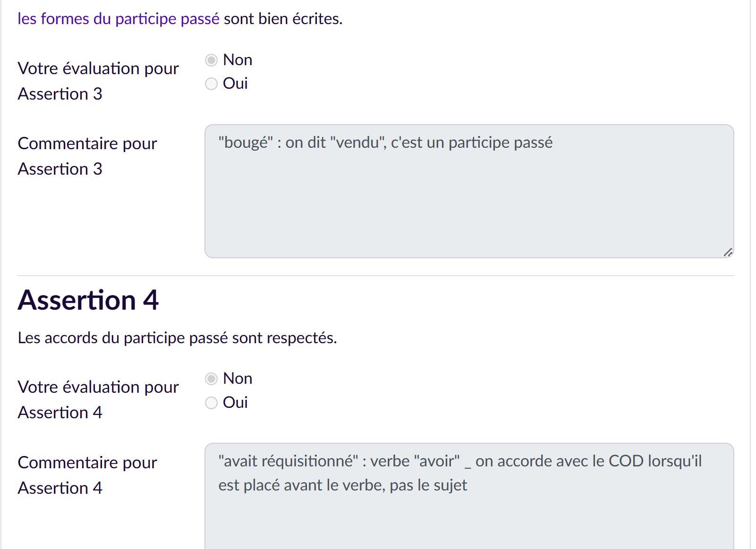Screen dimensions: 756x549
Task: Click the "Votre évaluation pour Assertion 3" label
Action: tap(98, 81)
